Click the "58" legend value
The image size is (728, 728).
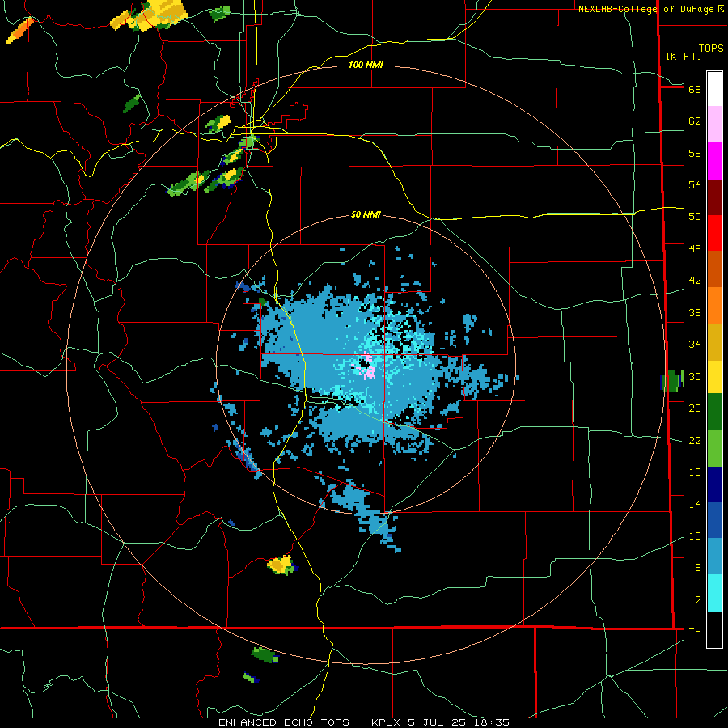click(x=695, y=153)
